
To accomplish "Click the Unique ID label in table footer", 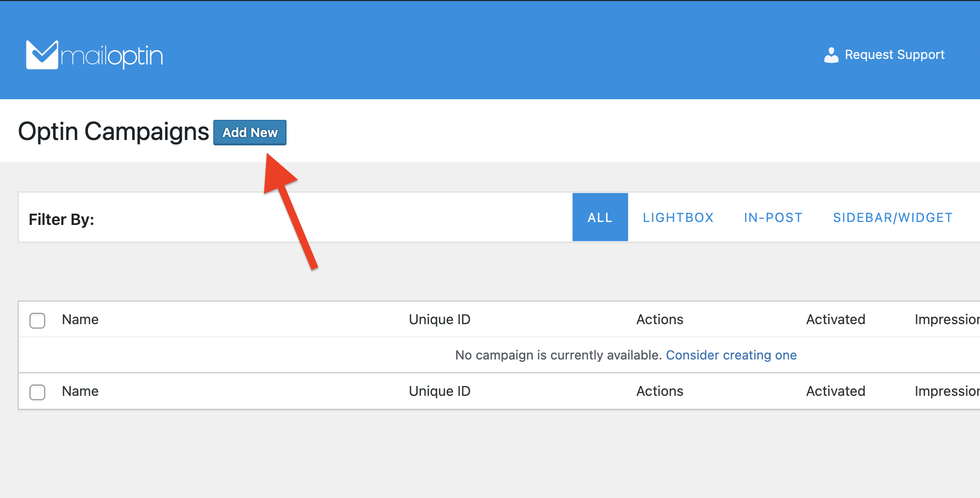I will (439, 391).
